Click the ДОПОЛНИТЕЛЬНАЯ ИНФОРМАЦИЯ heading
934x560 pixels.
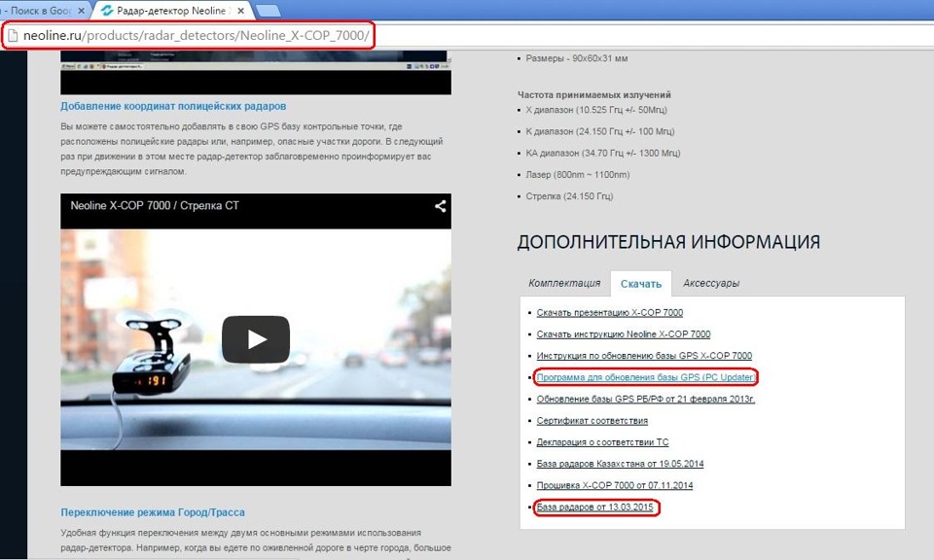[x=668, y=242]
